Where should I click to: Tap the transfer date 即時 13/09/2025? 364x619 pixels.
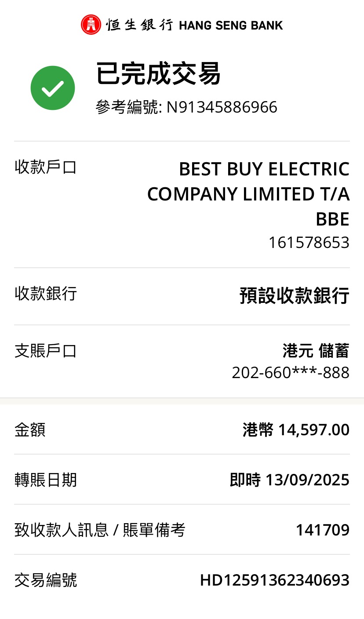click(289, 480)
